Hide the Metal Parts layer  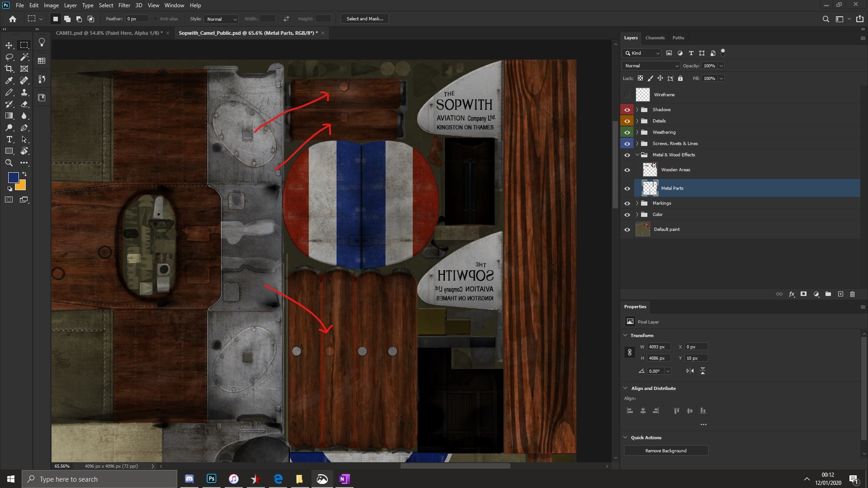(627, 188)
